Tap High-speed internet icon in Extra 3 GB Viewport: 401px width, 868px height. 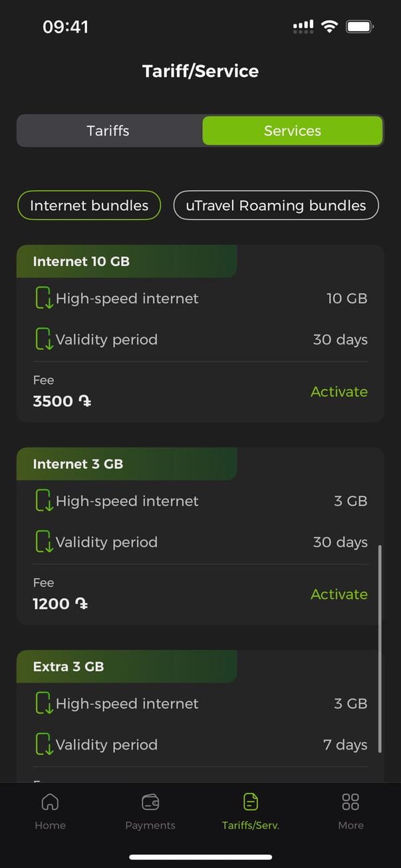(44, 704)
